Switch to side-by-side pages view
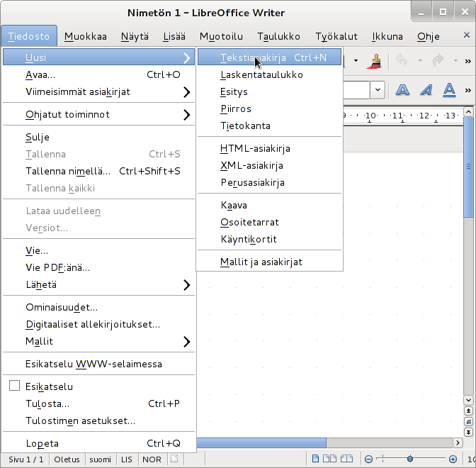Screen dimensions: 476x468 [x=329, y=459]
